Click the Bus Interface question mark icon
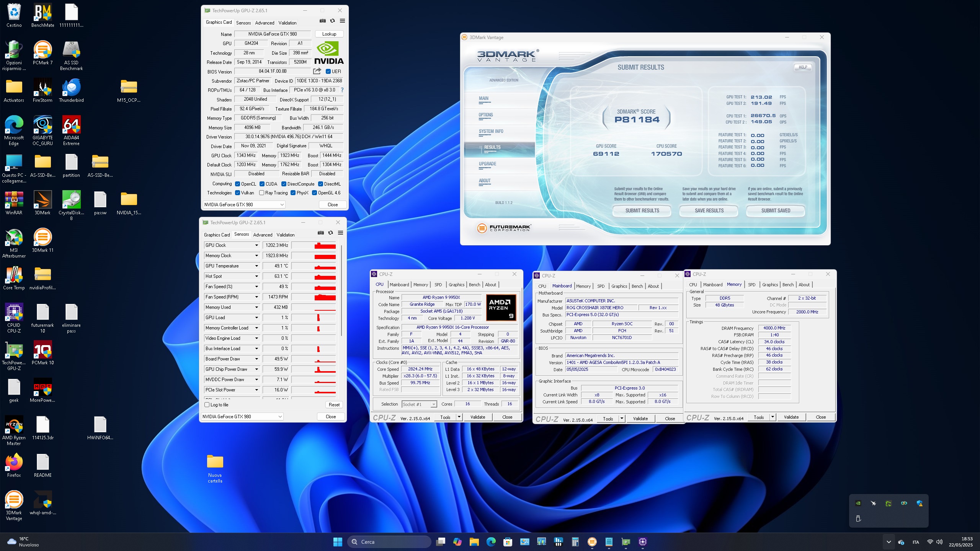980x551 pixels. pyautogui.click(x=342, y=90)
